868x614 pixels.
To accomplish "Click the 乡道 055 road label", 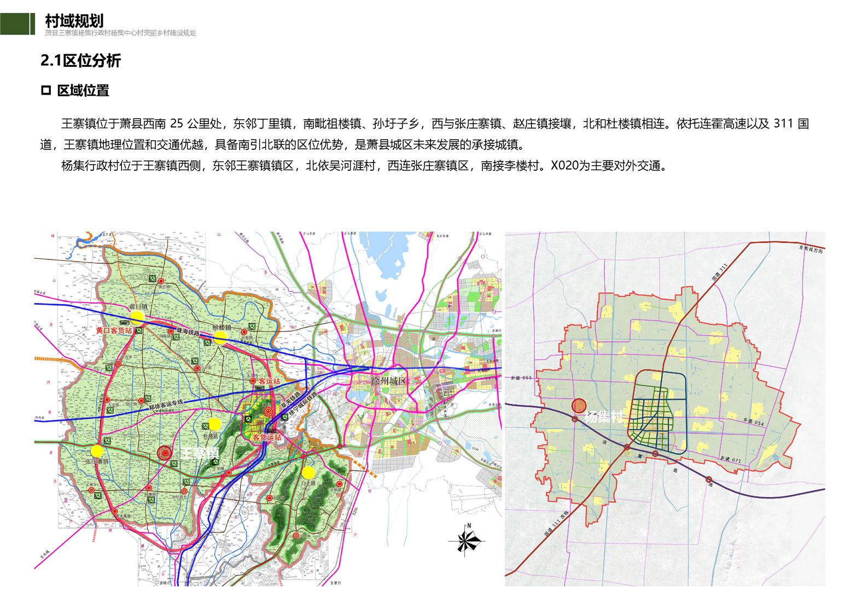I will coord(521,378).
